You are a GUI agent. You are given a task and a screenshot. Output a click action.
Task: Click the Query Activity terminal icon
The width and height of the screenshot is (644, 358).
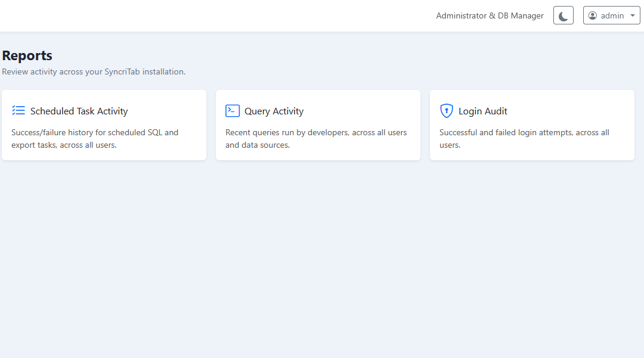[233, 111]
